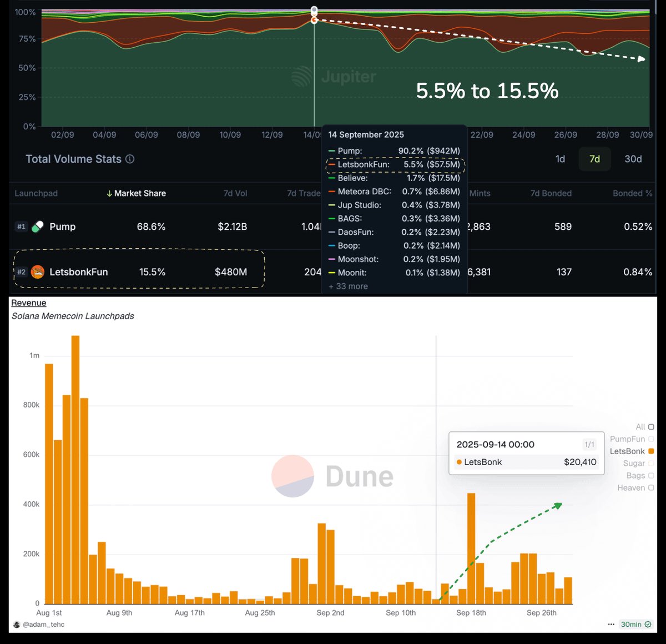666x644 pixels.
Task: Click Pump's 68.6% market share value
Action: pos(151,227)
